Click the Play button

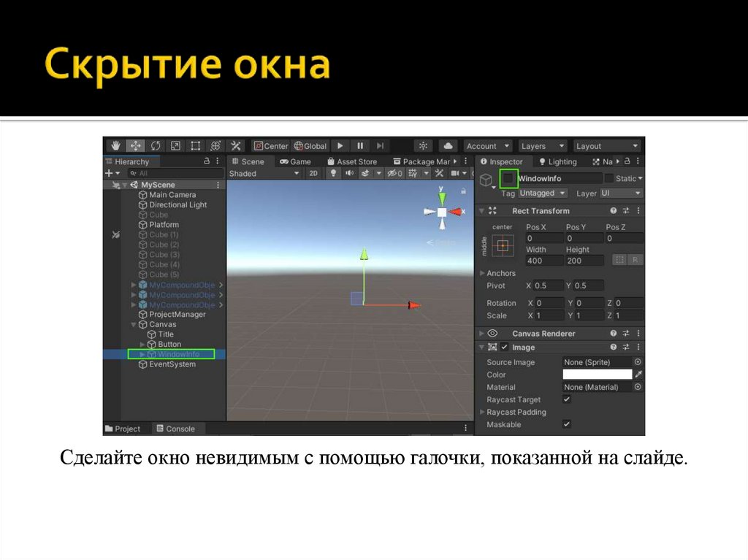click(340, 146)
